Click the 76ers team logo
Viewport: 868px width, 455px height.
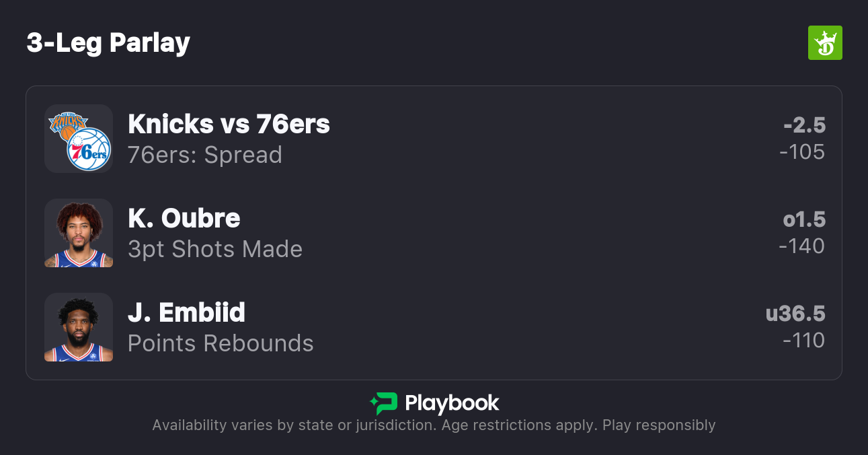tap(89, 149)
